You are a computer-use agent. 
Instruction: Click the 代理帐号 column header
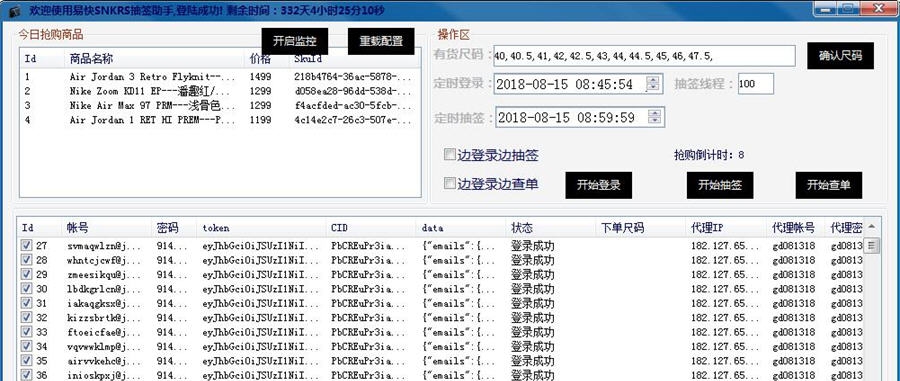coord(796,228)
